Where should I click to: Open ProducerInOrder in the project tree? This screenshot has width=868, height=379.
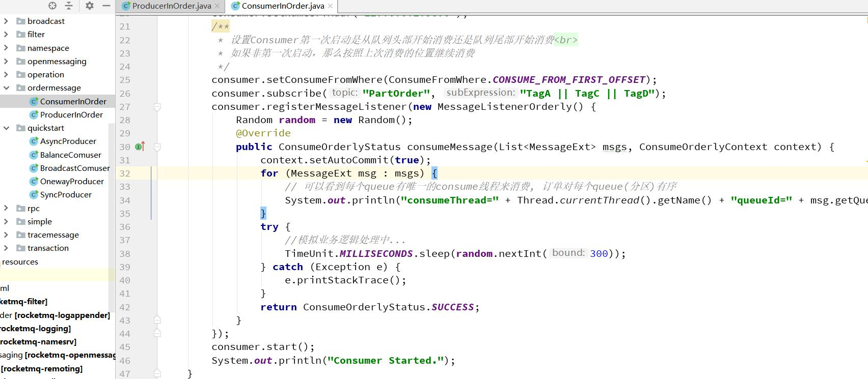[71, 115]
